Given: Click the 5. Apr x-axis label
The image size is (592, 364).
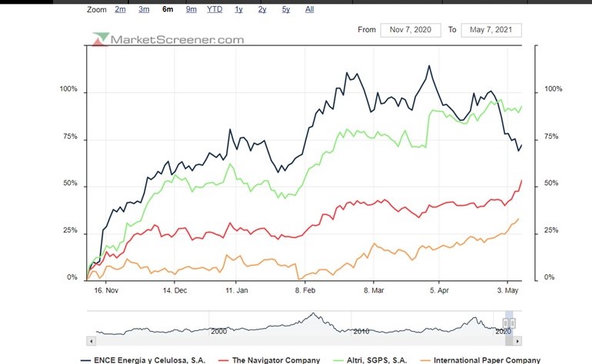Looking at the screenshot, I should [x=439, y=290].
